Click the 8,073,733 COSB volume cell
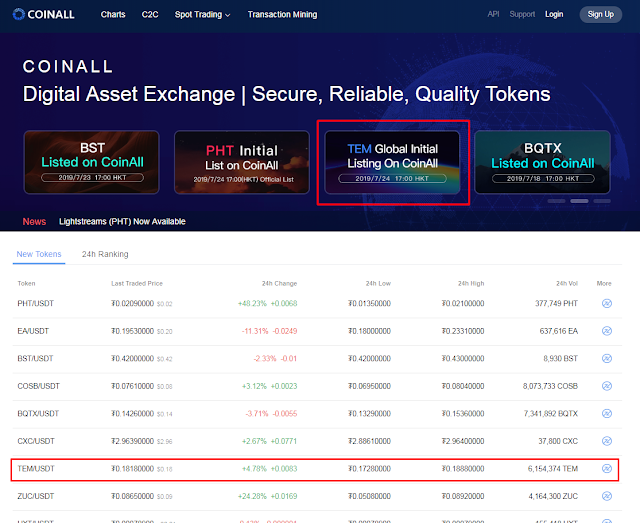The height and width of the screenshot is (523, 640). [550, 386]
